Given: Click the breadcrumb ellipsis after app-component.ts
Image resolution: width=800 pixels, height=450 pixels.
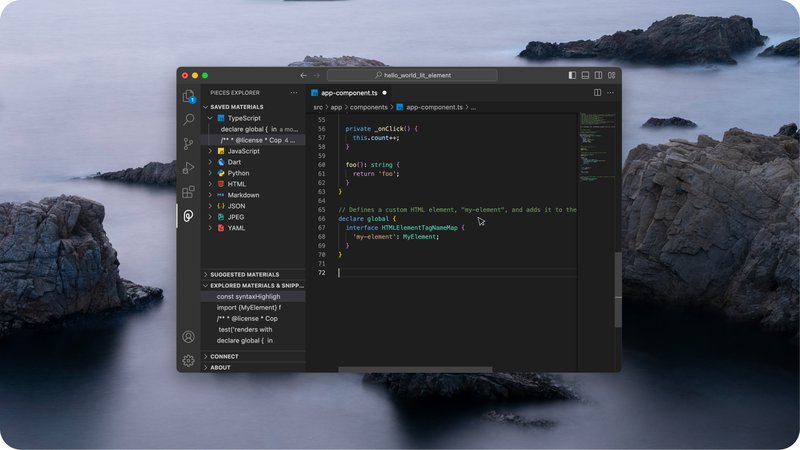Looking at the screenshot, I should point(473,108).
